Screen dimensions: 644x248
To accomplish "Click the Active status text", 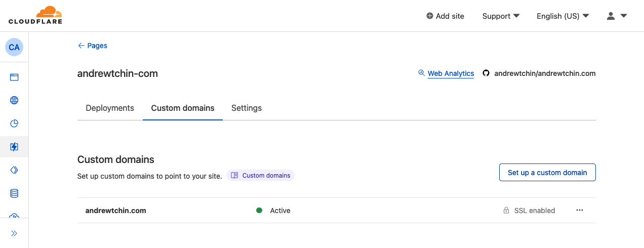I will [280, 211].
